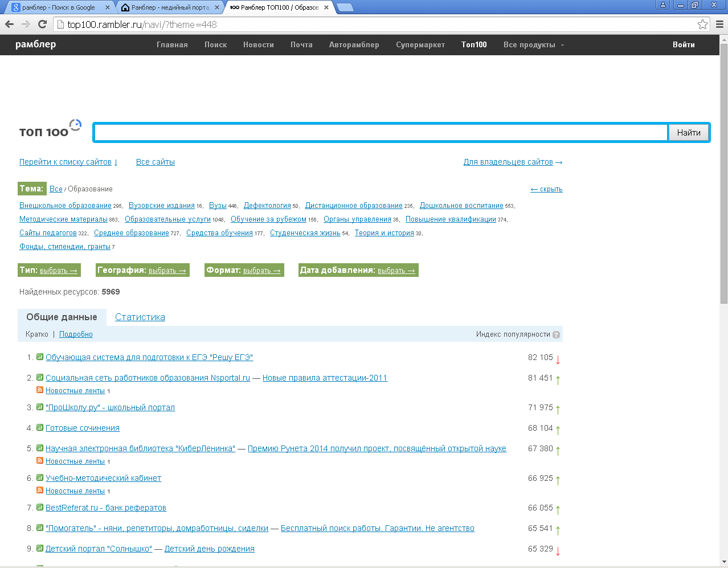728x568 pixels.
Task: Expand 'Все продукты' dropdown in header
Action: tap(534, 44)
